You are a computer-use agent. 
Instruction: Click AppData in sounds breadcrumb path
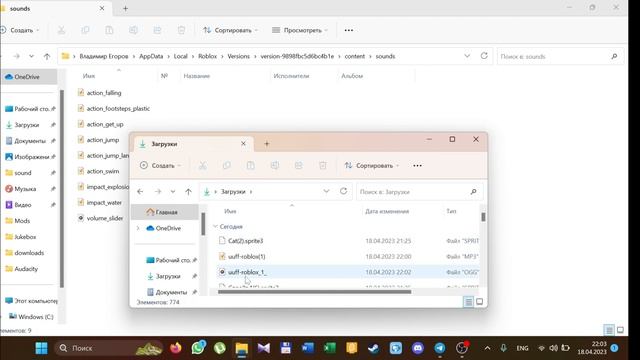tap(151, 56)
